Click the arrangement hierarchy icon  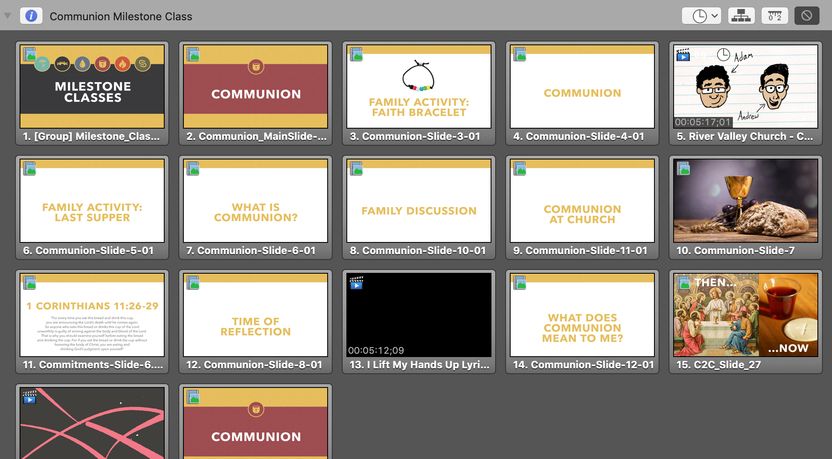[741, 16]
